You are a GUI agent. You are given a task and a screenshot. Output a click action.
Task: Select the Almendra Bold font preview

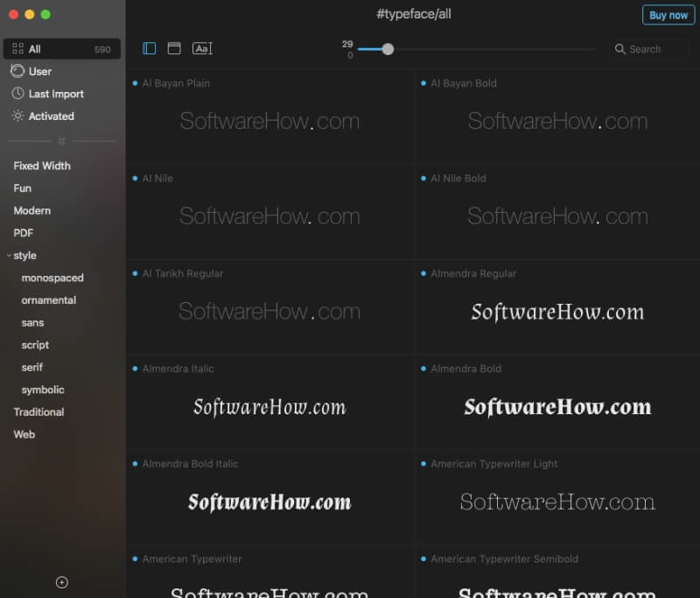point(557,407)
